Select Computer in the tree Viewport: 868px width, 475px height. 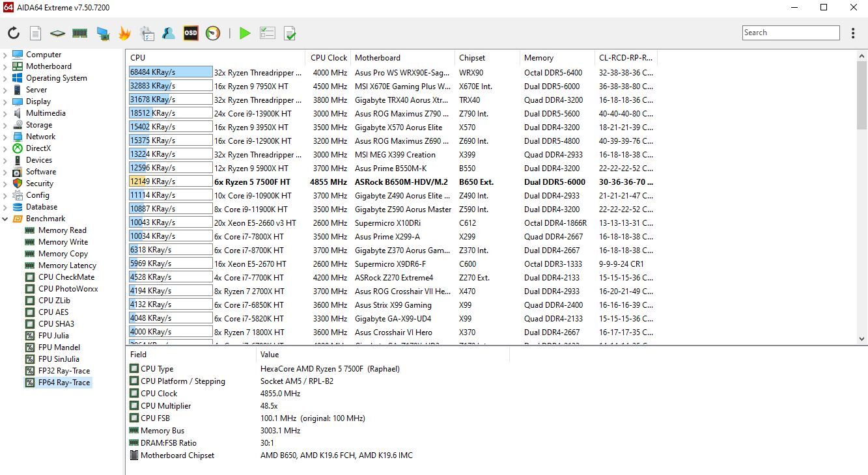44,55
